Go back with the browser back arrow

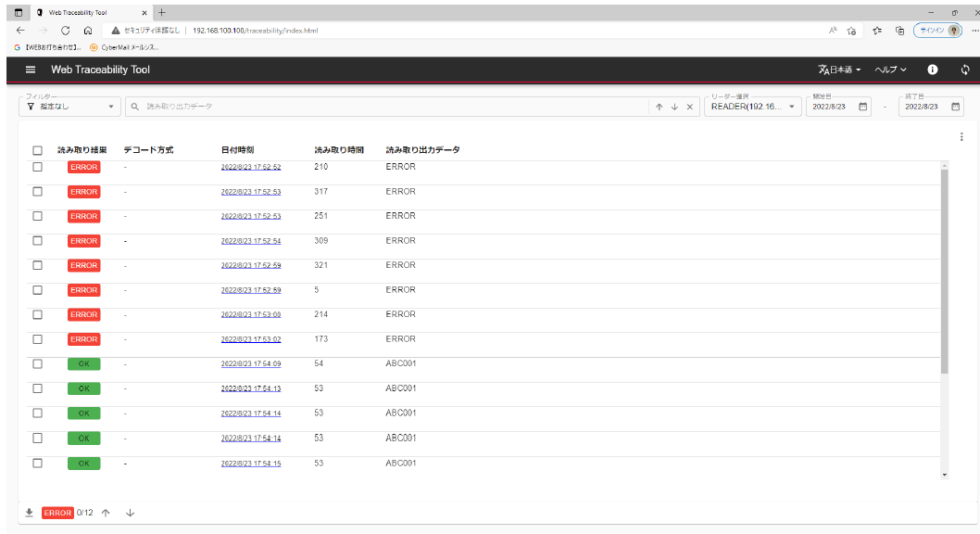coord(20,30)
